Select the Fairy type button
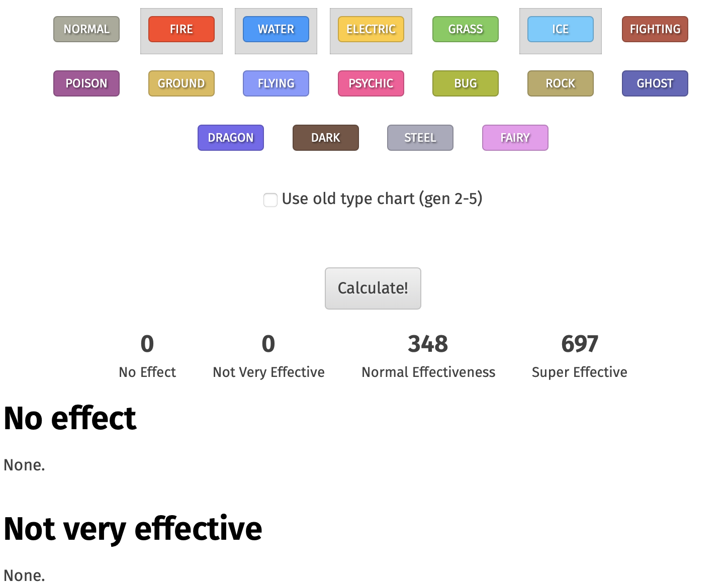 (515, 138)
